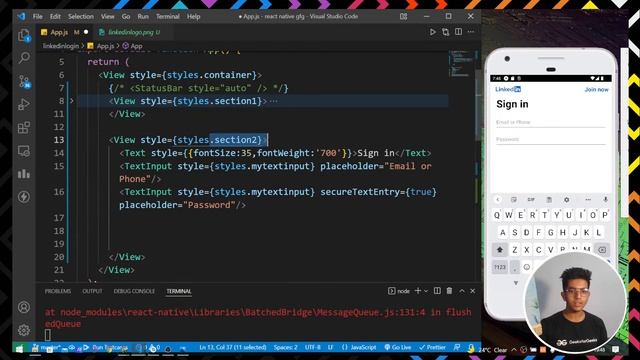
Task: Open the Remote Explorer view
Action: tap(24, 151)
